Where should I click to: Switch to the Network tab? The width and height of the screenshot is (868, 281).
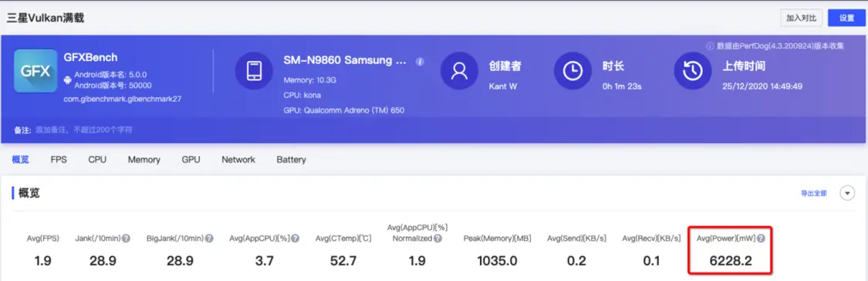[238, 160]
